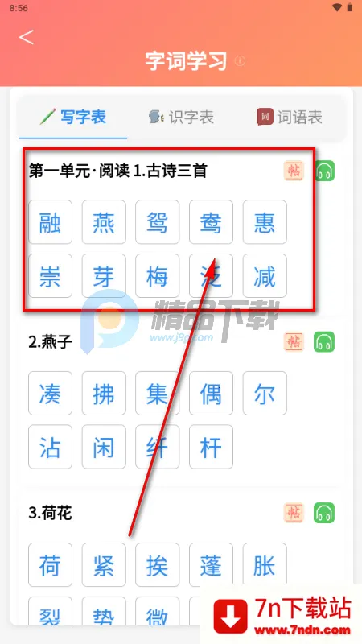
Task: Select the character 燕
Action: (x=104, y=222)
